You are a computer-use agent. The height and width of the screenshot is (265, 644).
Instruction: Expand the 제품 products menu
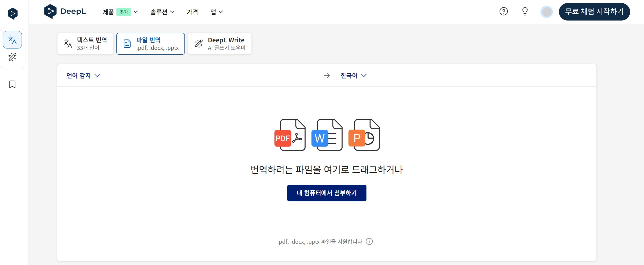(x=120, y=12)
